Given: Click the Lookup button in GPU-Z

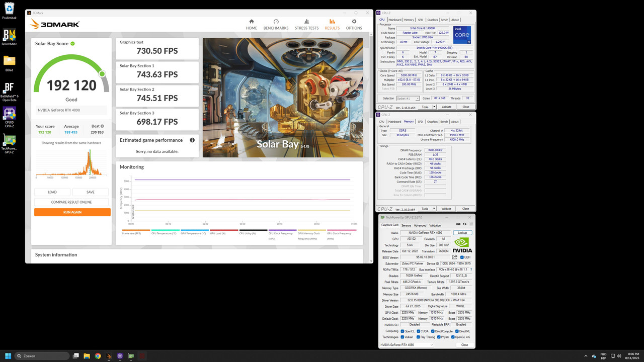Looking at the screenshot, I should [462, 233].
